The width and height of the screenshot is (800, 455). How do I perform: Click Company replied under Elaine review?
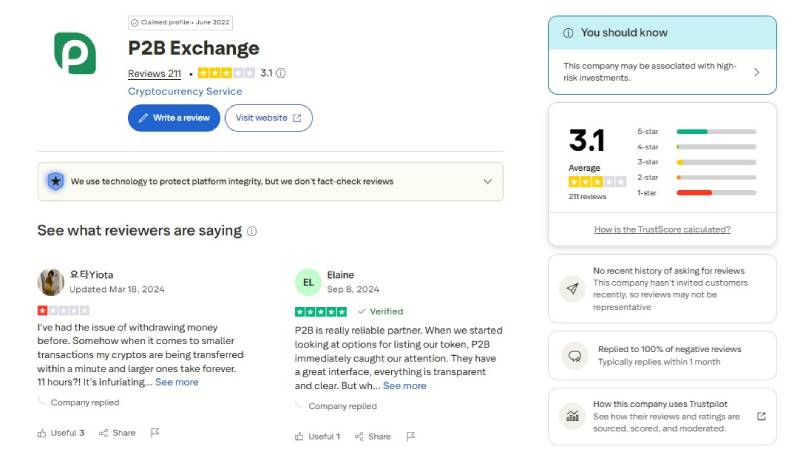click(x=343, y=406)
